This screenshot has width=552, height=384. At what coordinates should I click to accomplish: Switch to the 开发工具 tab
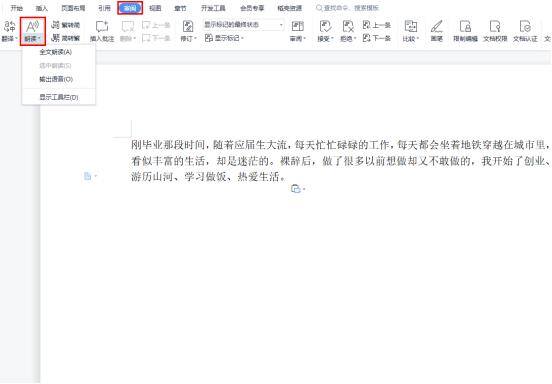[x=213, y=8]
